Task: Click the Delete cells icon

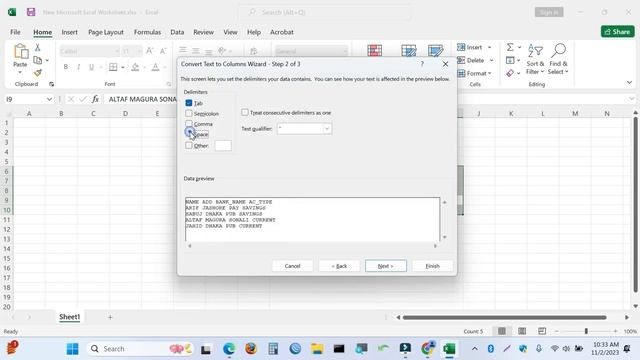Action: [x=461, y=60]
